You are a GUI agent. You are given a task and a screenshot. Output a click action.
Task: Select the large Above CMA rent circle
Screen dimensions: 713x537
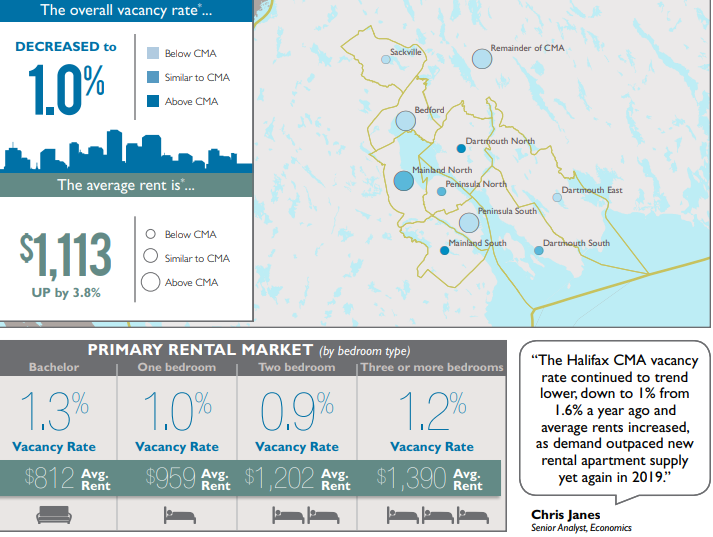tap(151, 282)
